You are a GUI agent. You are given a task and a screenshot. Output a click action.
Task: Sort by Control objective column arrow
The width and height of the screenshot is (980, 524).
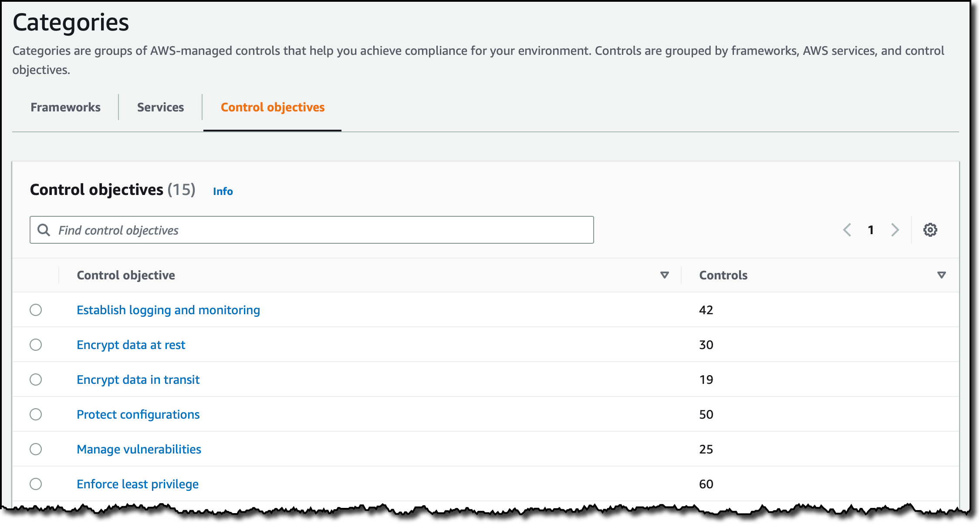[x=664, y=275]
